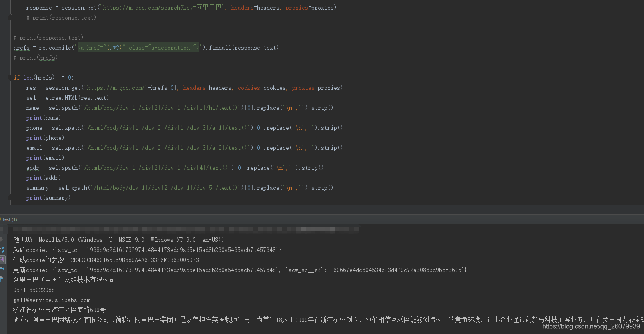The image size is (644, 334).
Task: Click '更新cookie' console output line
Action: click(x=240, y=270)
